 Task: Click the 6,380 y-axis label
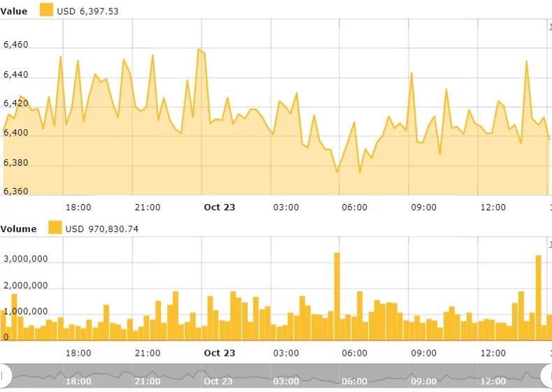tap(16, 162)
